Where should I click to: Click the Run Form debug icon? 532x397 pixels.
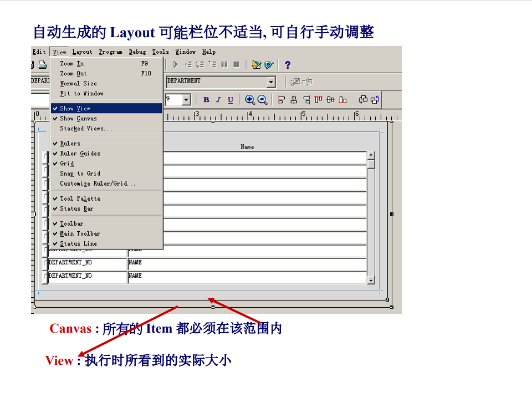pos(176,64)
